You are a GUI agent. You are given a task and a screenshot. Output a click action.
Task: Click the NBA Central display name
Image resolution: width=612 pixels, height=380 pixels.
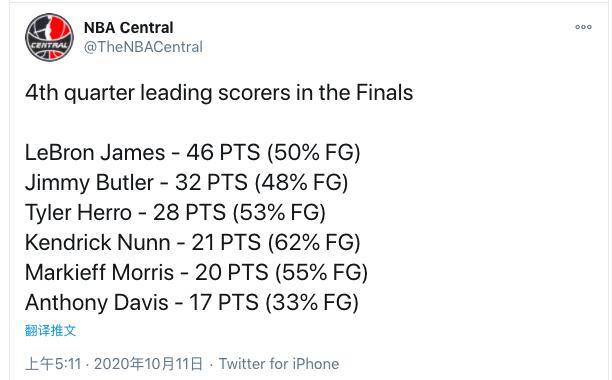[128, 28]
